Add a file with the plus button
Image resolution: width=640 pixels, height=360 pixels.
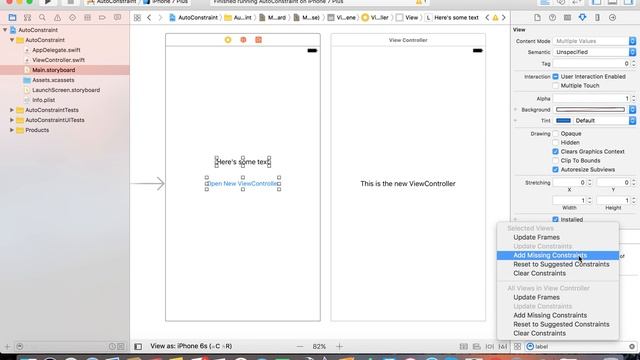pyautogui.click(x=7, y=347)
